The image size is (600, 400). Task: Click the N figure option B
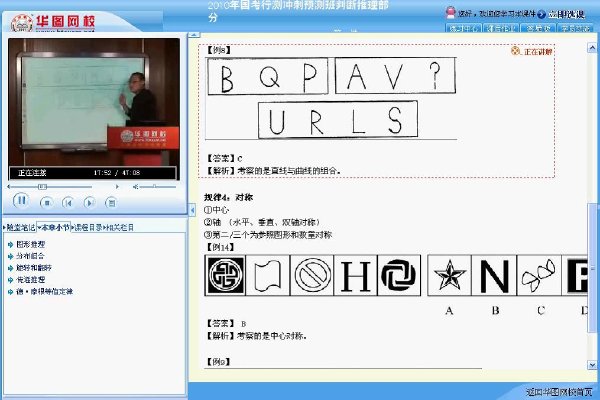[494, 275]
